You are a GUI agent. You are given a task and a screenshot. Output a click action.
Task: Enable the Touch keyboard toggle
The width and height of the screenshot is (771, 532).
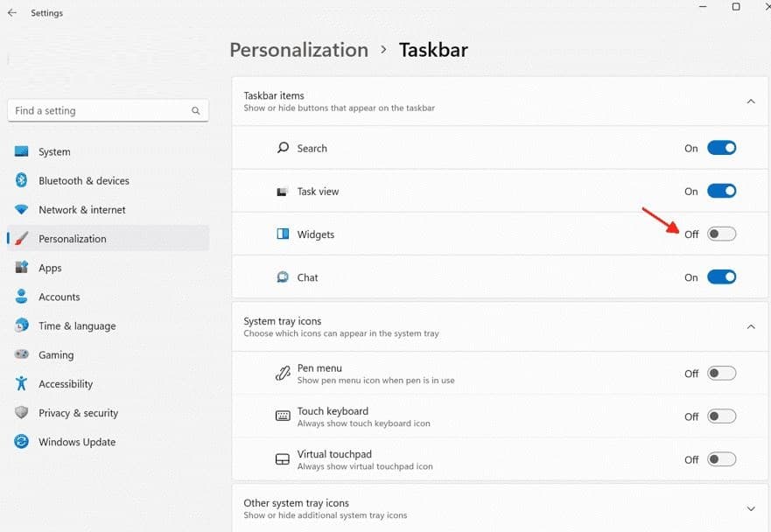point(721,416)
